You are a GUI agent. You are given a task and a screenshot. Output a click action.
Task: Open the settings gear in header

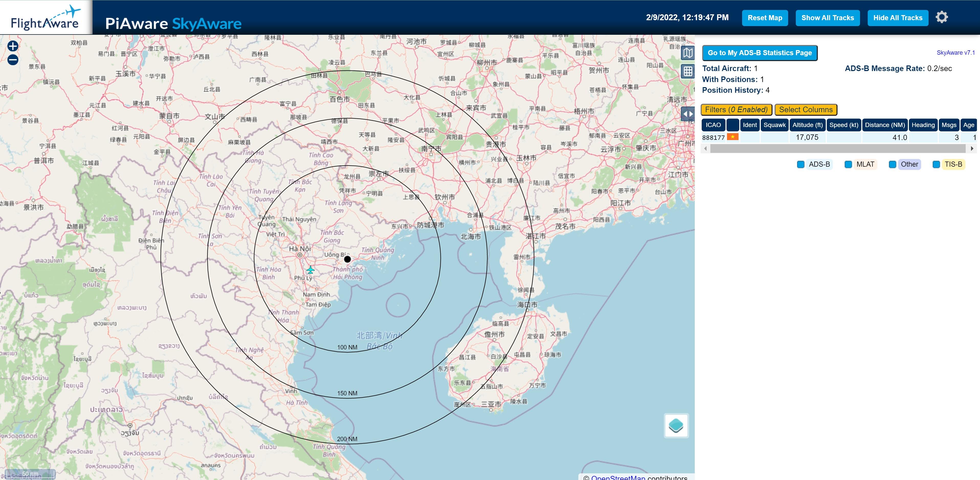[x=942, y=17]
